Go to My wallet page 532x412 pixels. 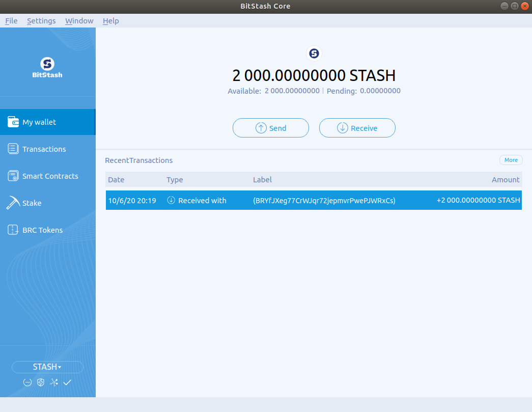coord(48,122)
